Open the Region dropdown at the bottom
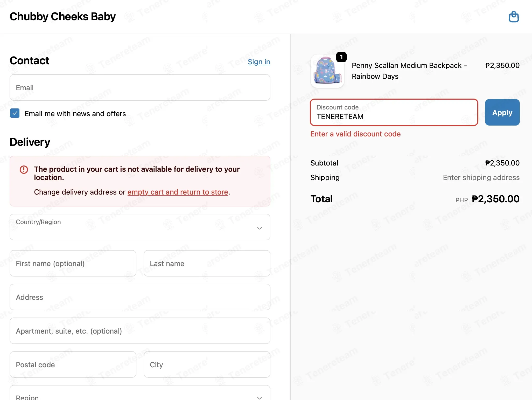 click(140, 393)
